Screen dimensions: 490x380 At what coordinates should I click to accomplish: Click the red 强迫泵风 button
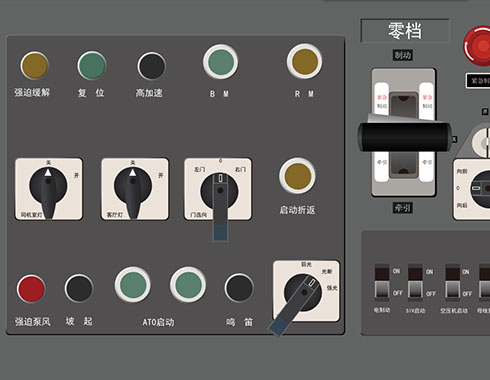click(31, 289)
